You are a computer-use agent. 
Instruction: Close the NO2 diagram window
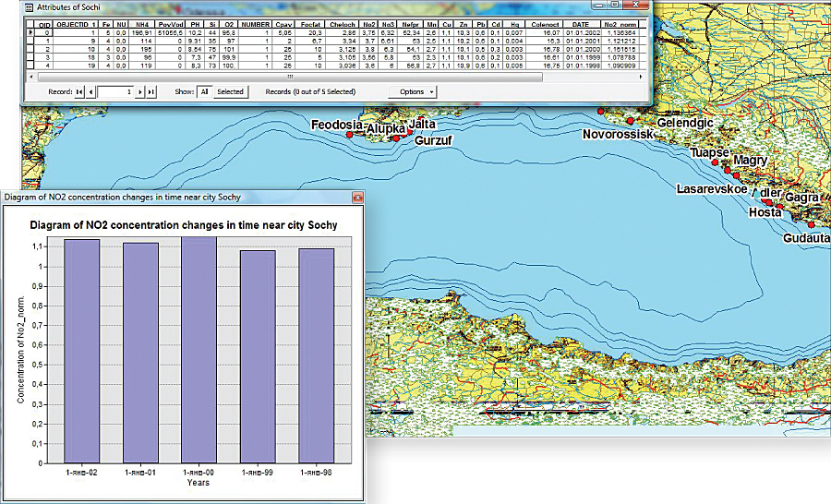(355, 197)
